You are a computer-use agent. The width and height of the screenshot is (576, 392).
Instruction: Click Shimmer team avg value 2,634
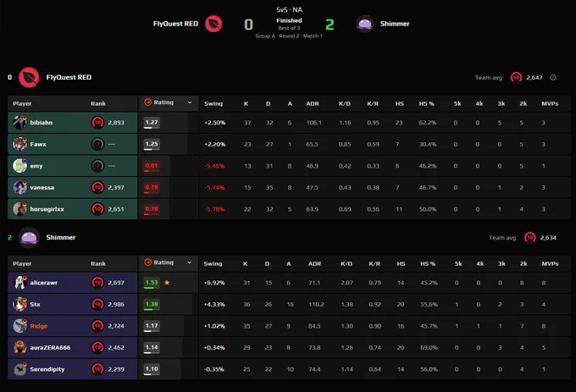548,238
